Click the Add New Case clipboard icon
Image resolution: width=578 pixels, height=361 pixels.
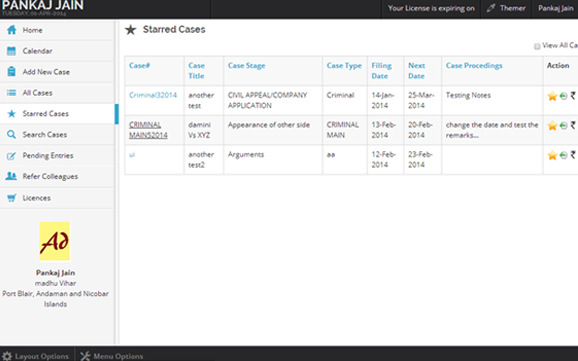[x=12, y=72]
